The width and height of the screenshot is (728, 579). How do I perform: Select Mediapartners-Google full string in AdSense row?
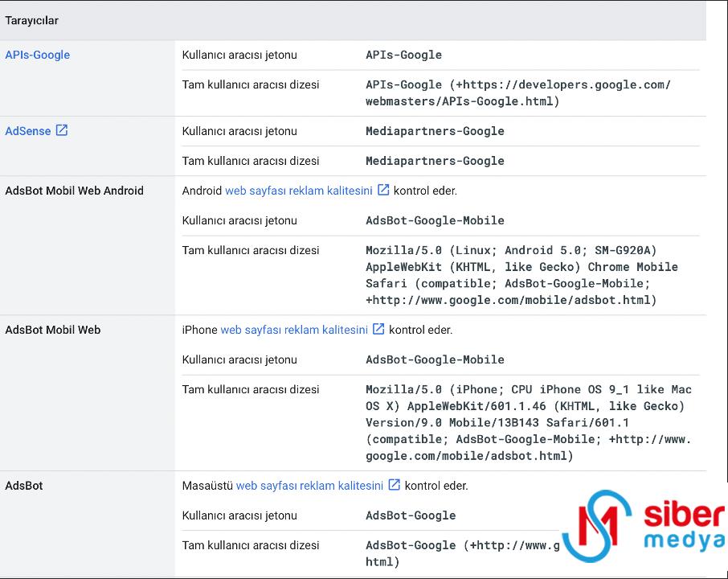coord(435,161)
